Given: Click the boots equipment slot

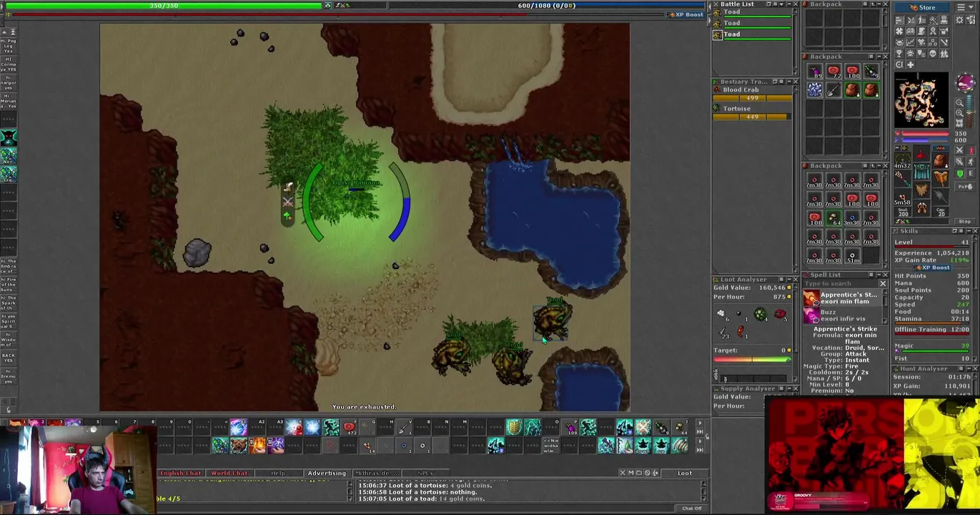Looking at the screenshot, I should point(921,208).
